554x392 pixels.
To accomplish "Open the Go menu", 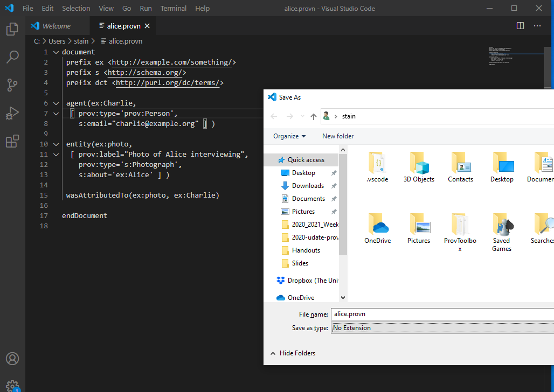I will (x=127, y=8).
